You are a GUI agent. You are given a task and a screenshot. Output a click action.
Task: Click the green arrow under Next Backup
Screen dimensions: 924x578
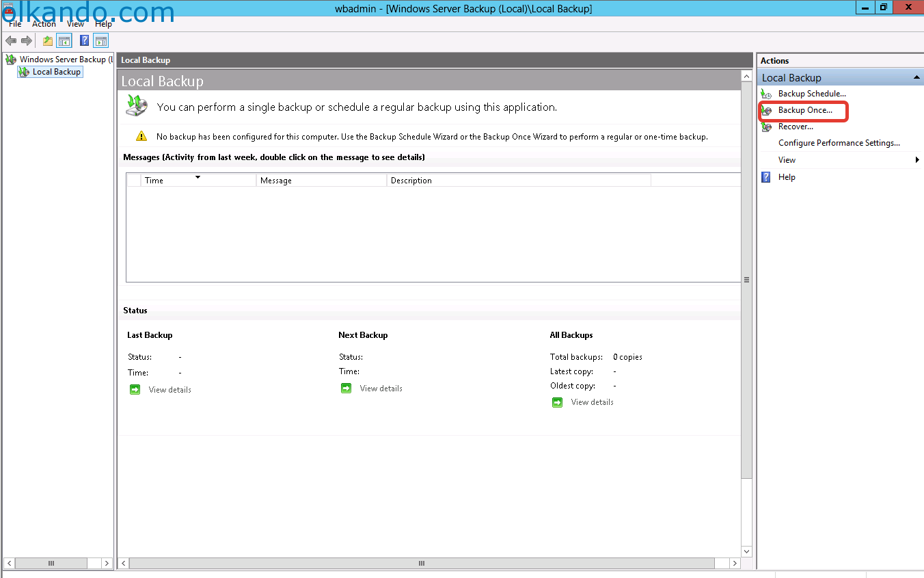(346, 389)
